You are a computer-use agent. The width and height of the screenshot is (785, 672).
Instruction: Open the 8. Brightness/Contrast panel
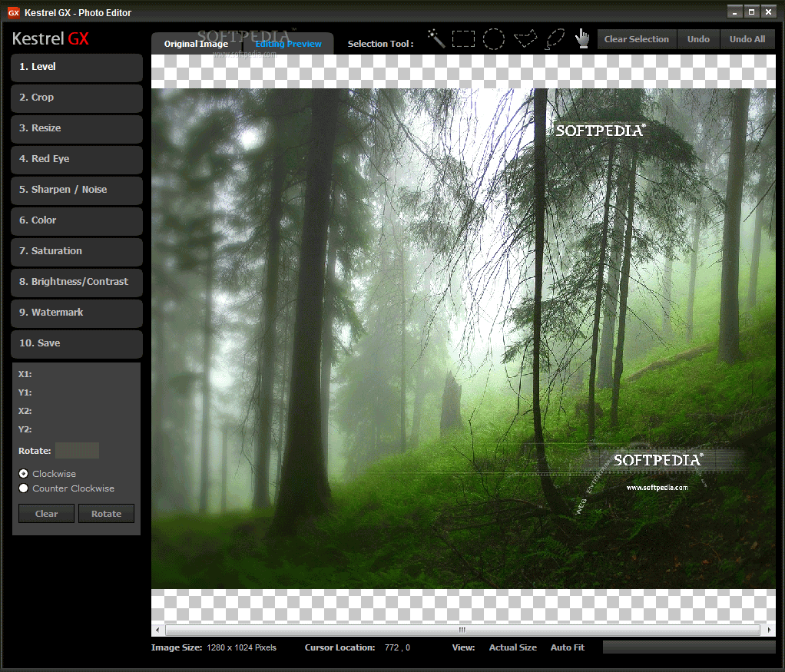coord(77,283)
